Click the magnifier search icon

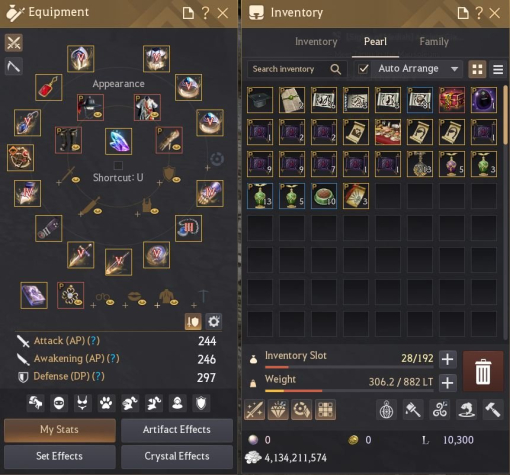click(335, 69)
